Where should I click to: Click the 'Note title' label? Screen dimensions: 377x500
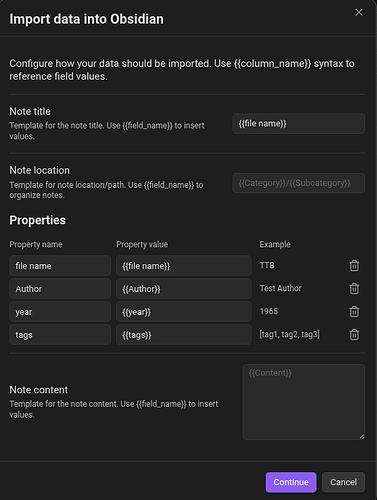30,111
